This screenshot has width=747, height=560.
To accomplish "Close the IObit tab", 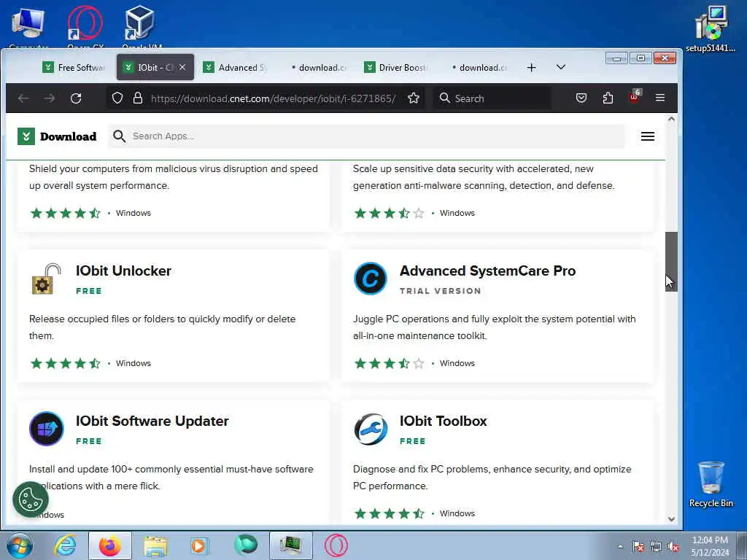I will pyautogui.click(x=182, y=68).
